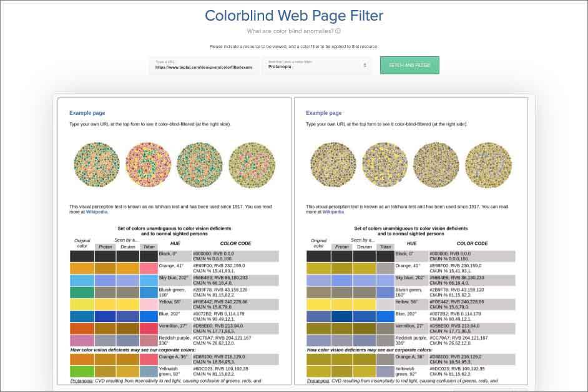This screenshot has height=392, width=588.
Task: Focus the 'Type a URL' input field
Action: pos(204,65)
